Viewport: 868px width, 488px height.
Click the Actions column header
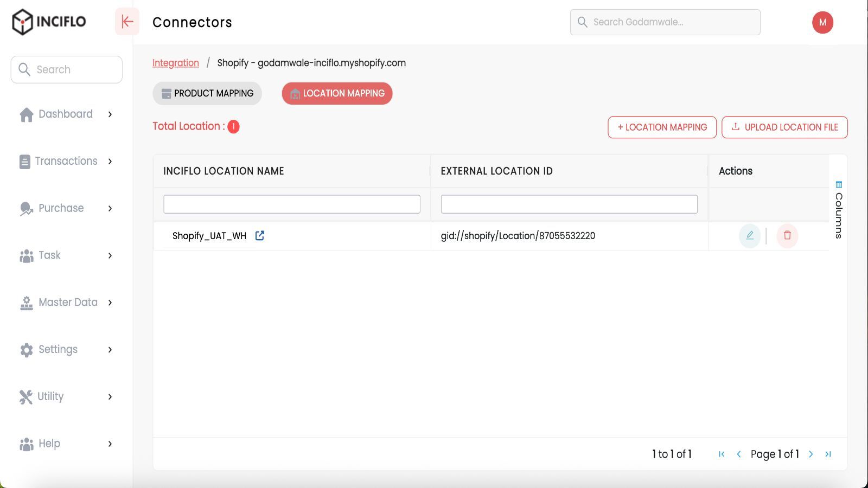tap(736, 171)
